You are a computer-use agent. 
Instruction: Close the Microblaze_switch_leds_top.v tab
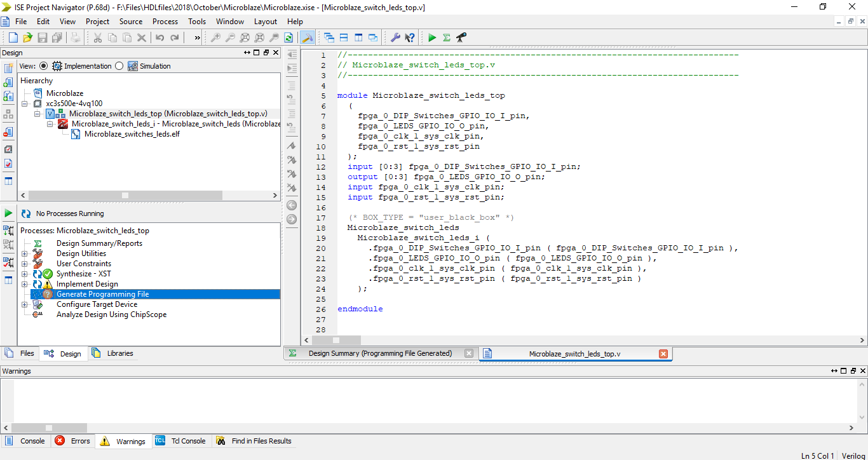pyautogui.click(x=663, y=354)
